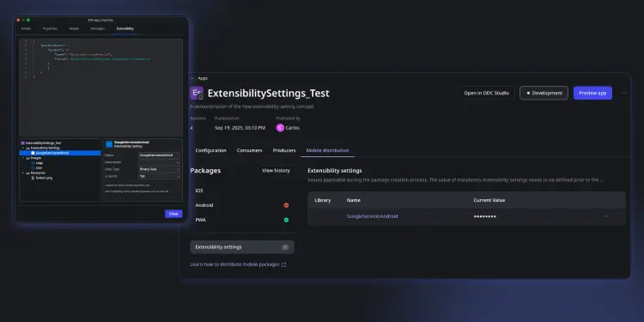Image resolution: width=644 pixels, height=322 pixels.
Task: Open row actions ellipsis for GoogleServicesAndroid row
Action: 606,216
